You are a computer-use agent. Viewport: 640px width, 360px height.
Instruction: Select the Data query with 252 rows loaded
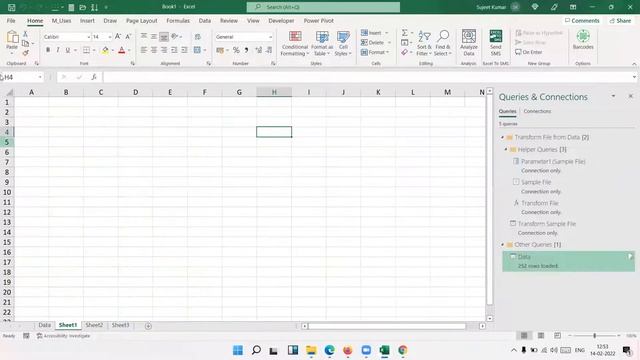point(569,261)
